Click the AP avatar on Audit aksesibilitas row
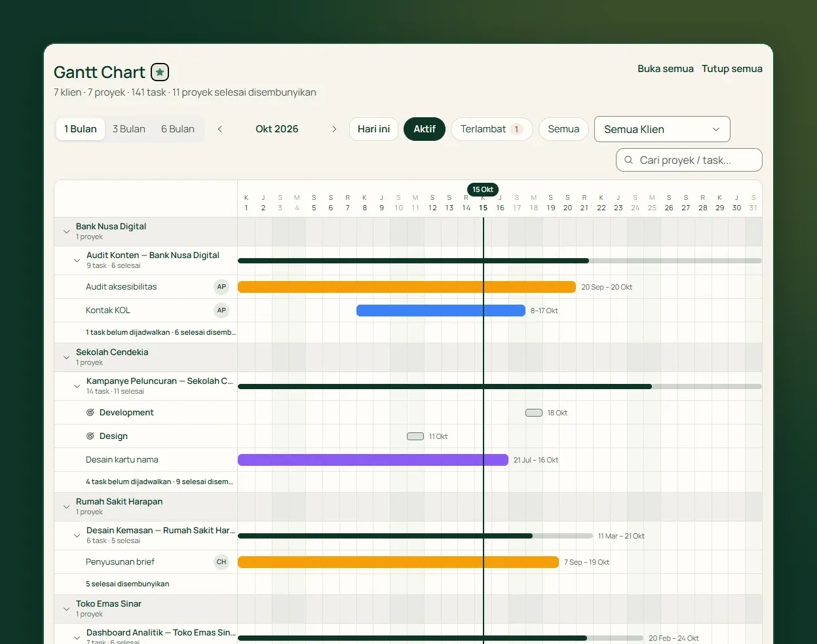The image size is (817, 644). pos(221,286)
